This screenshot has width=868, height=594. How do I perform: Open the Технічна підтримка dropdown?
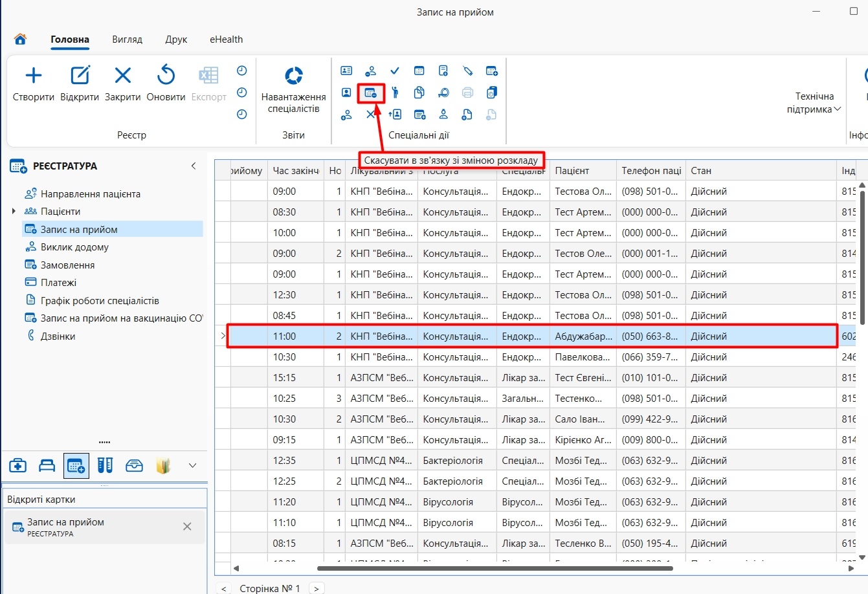click(x=814, y=103)
